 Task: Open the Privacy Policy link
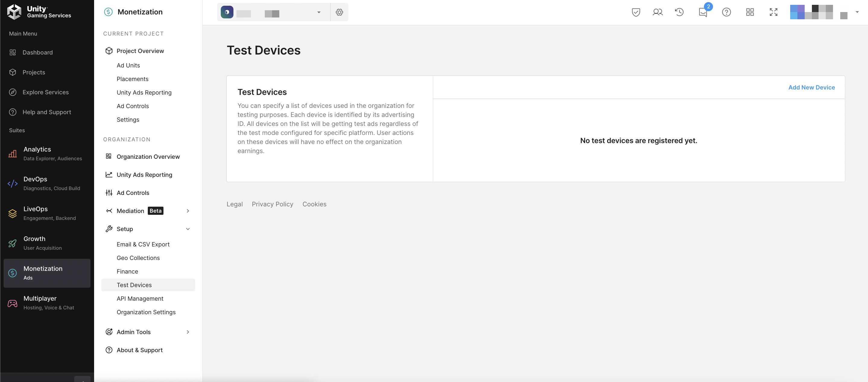click(272, 204)
